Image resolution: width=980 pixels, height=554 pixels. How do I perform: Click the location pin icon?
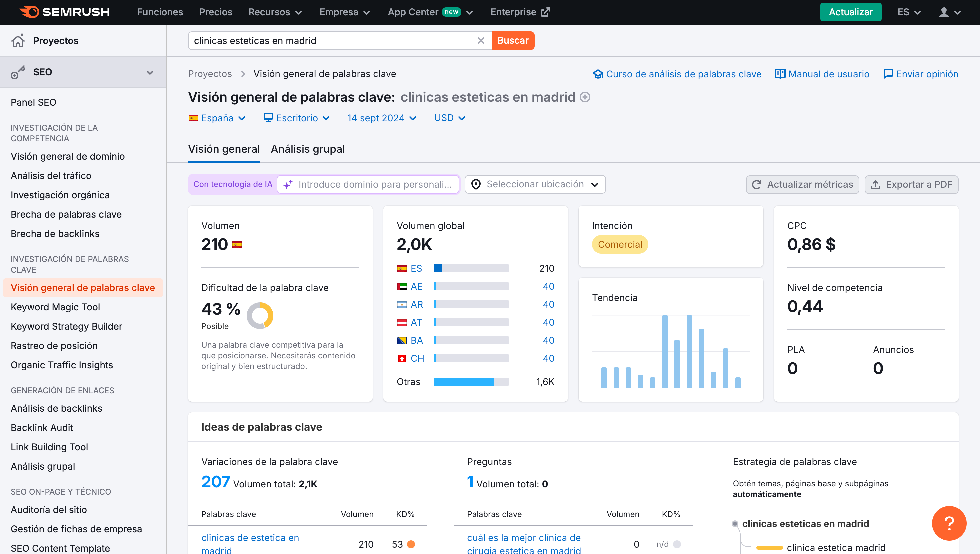tap(476, 185)
